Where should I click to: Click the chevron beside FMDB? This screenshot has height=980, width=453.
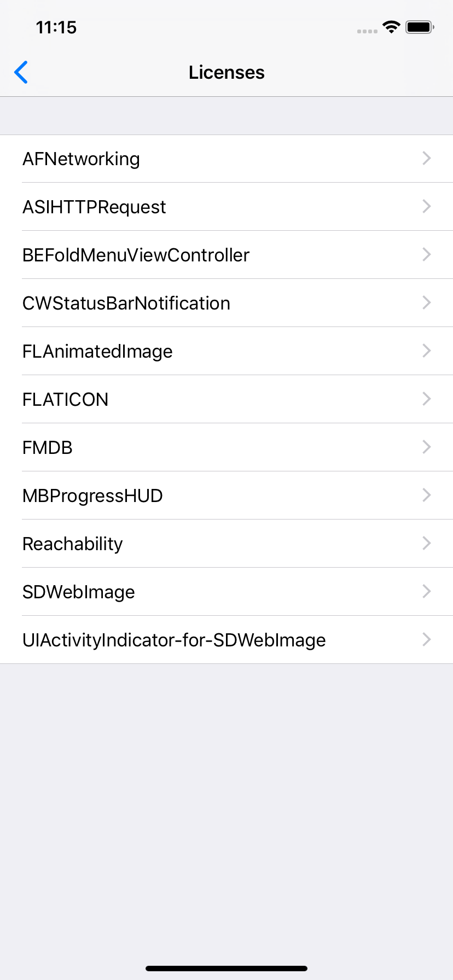[427, 447]
